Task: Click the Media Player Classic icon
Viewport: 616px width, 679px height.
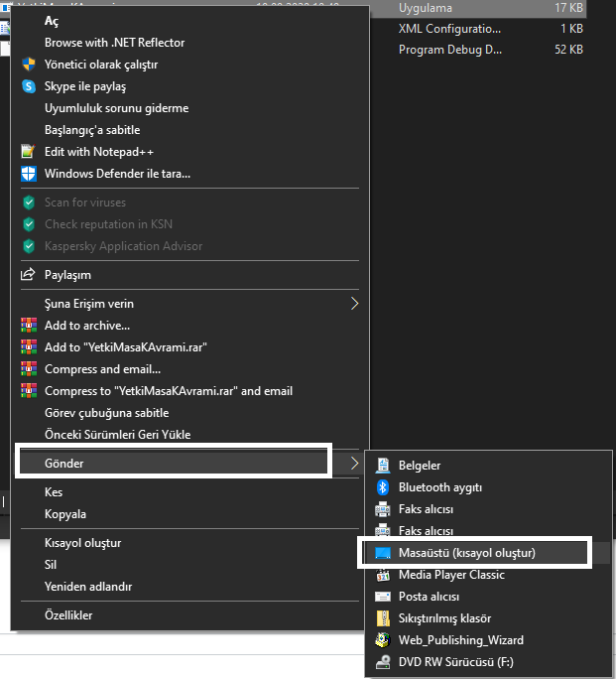Action: pos(383,575)
